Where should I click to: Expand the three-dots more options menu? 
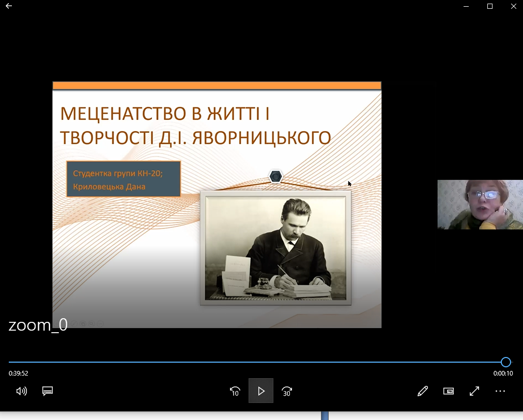[500, 391]
